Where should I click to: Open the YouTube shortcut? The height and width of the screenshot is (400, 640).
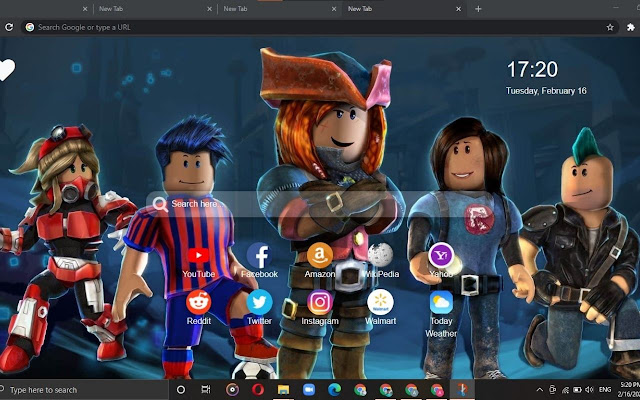(x=198, y=256)
